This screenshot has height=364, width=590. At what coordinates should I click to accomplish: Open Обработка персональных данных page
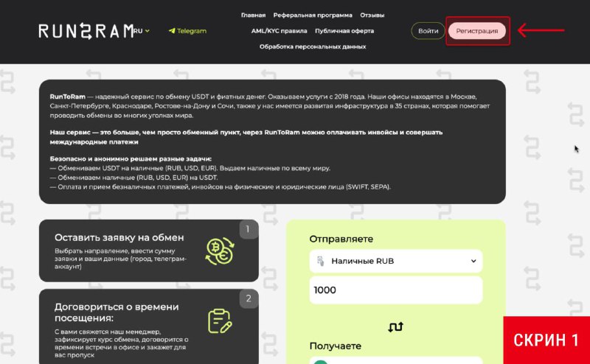point(313,46)
